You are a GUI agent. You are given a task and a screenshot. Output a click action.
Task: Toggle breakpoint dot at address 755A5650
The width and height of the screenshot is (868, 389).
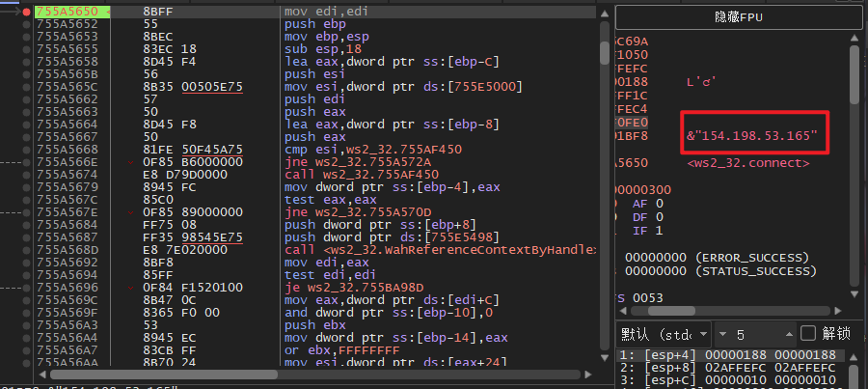click(26, 11)
